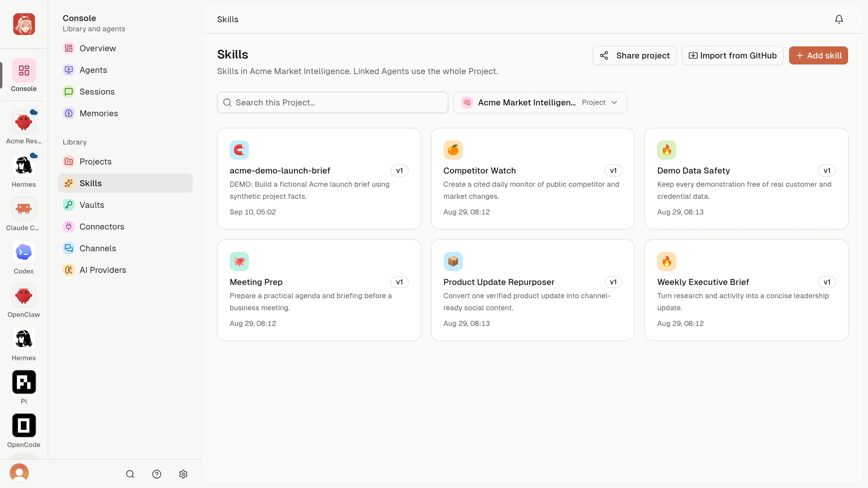Open Projects under Library
The width and height of the screenshot is (868, 488).
click(x=125, y=162)
